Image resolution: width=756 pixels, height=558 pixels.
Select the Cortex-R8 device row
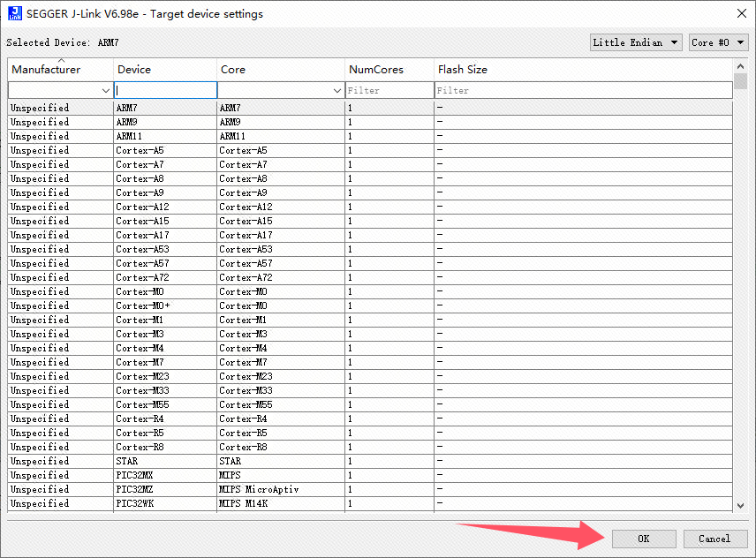pos(370,447)
